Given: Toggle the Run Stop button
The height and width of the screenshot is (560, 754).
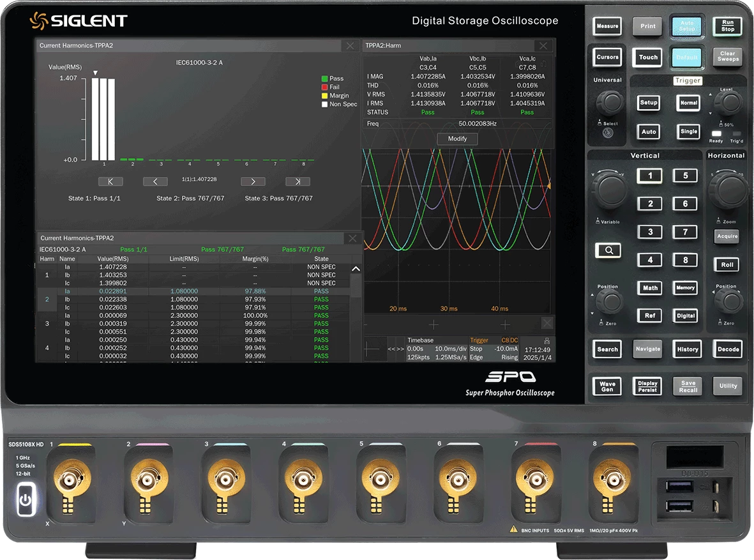Looking at the screenshot, I should pos(728,26).
